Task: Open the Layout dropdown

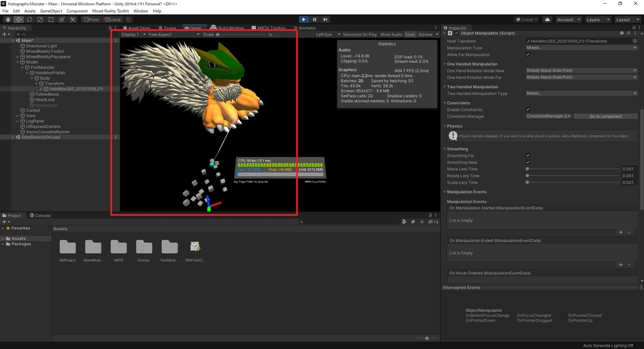Action: tap(627, 19)
